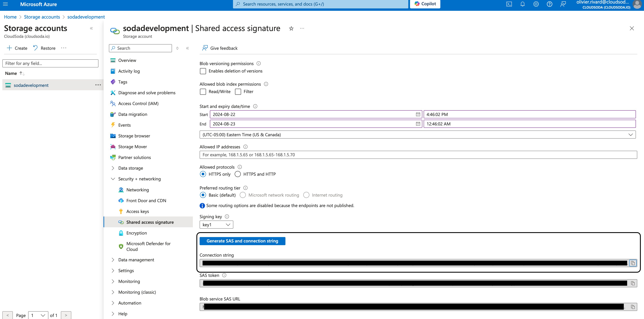
Task: Open portal settings gear
Action: coord(536,4)
